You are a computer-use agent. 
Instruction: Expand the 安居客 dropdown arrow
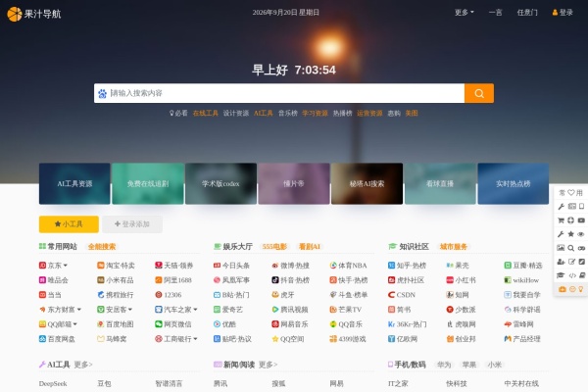click(130, 310)
